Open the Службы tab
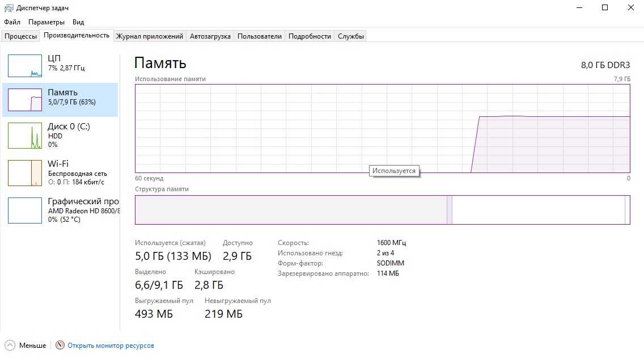The image size is (644, 358). (x=351, y=36)
